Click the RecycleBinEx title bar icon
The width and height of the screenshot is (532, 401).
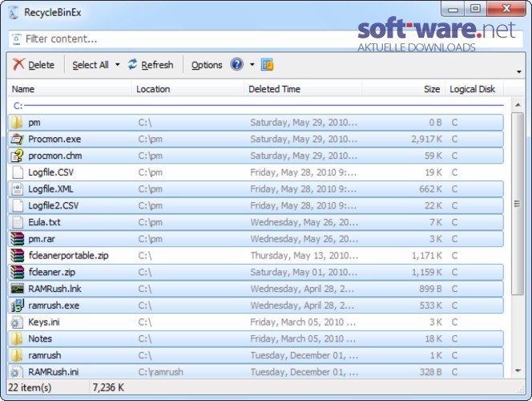[x=14, y=12]
